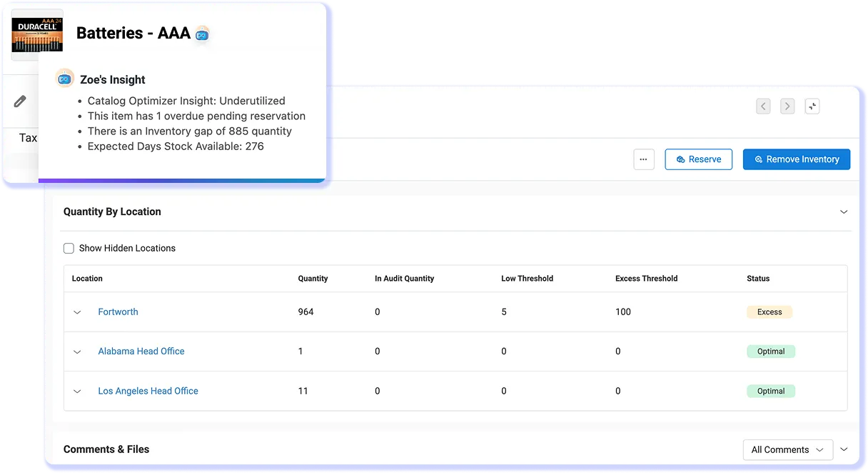The height and width of the screenshot is (473, 868).
Task: Enable Show Hidden Locations checkbox
Action: click(x=69, y=249)
